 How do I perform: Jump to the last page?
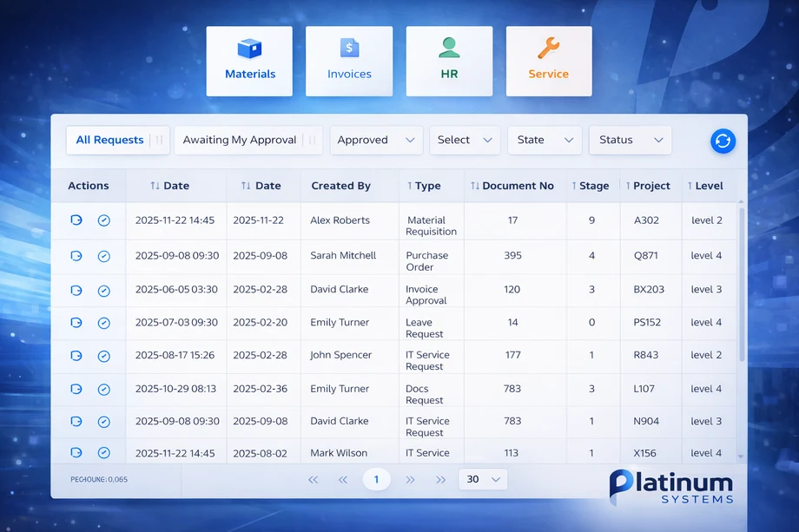pyautogui.click(x=441, y=480)
